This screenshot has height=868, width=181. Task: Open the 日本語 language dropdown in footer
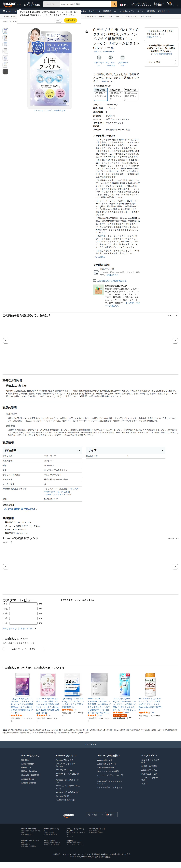[95, 814]
